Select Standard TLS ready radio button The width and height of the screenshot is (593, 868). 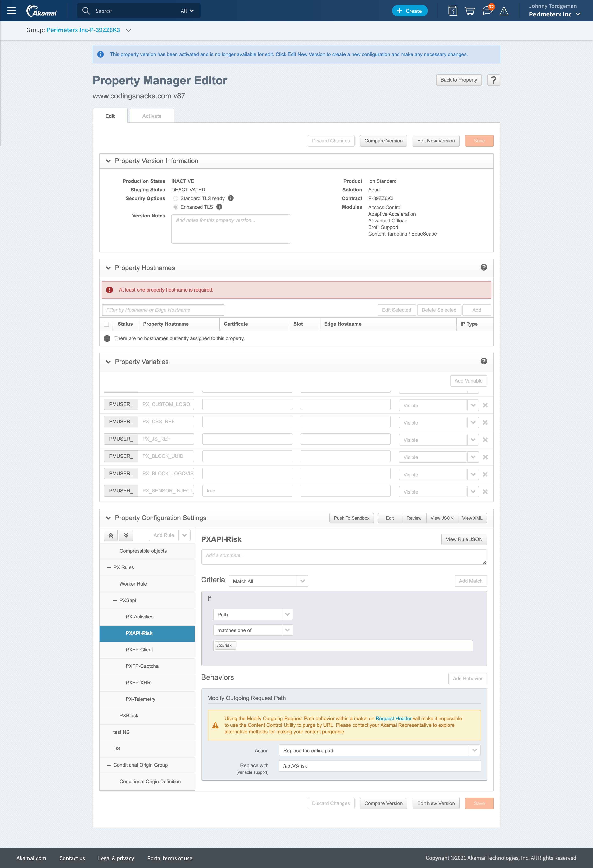[x=176, y=199]
